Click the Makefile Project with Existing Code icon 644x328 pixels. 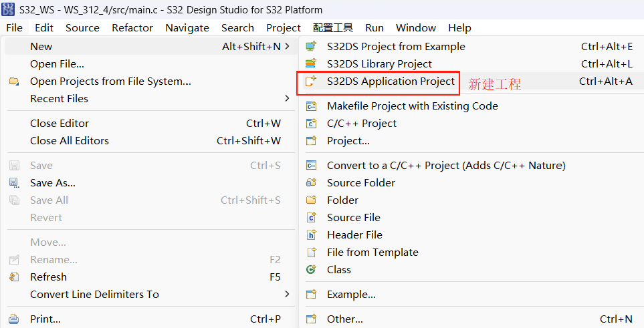(311, 106)
